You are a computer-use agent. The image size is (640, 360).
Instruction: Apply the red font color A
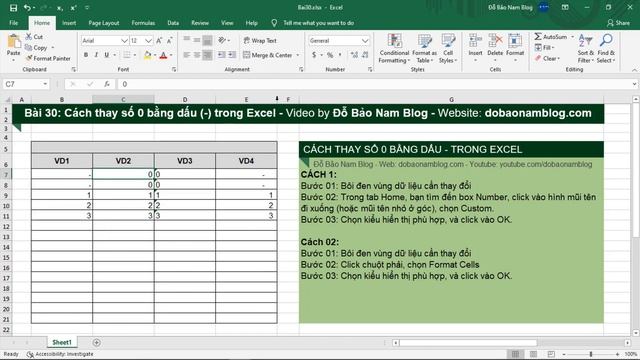163,55
